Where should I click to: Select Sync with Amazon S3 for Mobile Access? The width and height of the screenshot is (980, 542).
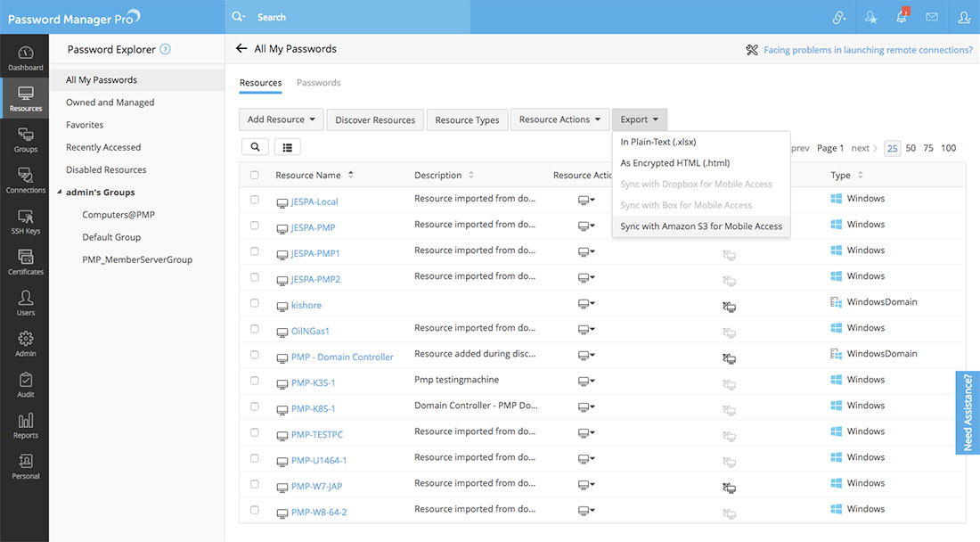click(x=700, y=226)
